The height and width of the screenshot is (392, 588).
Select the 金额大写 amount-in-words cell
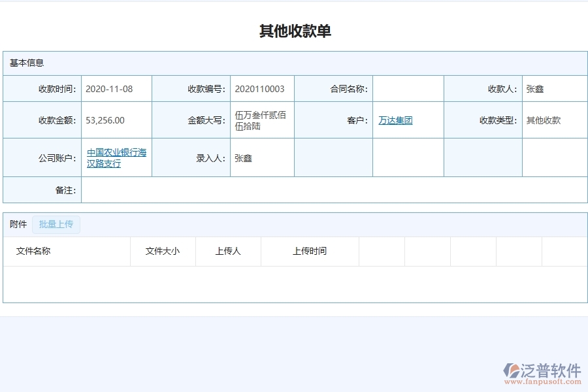coord(261,120)
